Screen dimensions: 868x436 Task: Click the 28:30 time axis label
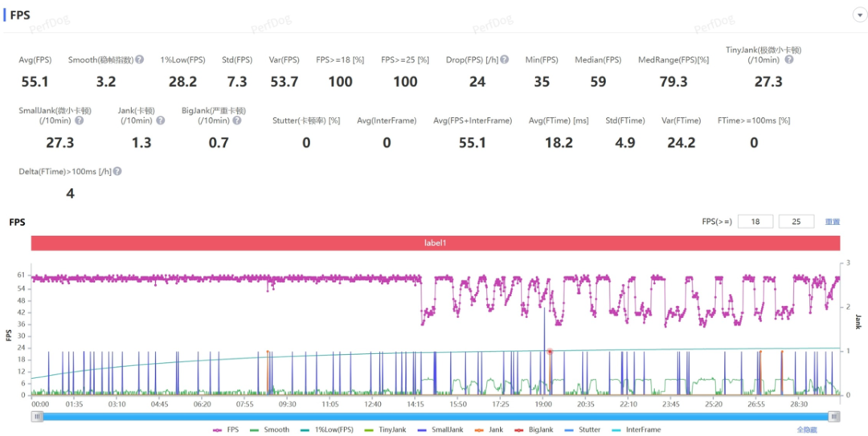coord(800,405)
